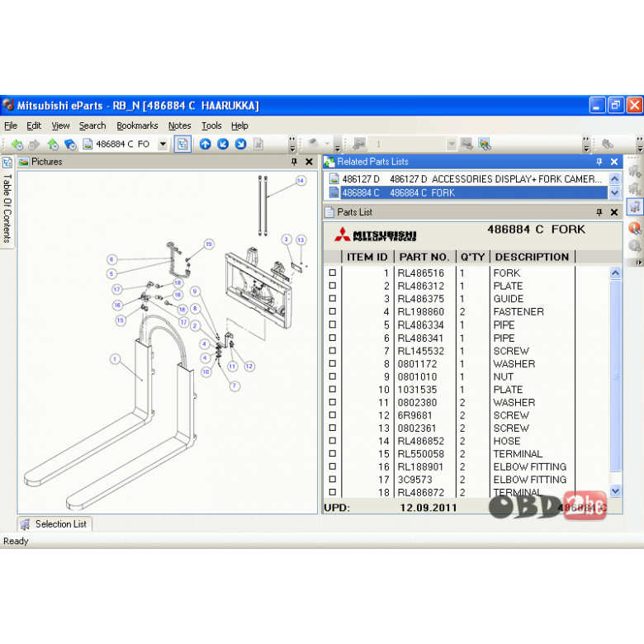Check the box for item 14 HOSE
Viewport: 644px width, 644px height.
pos(333,441)
